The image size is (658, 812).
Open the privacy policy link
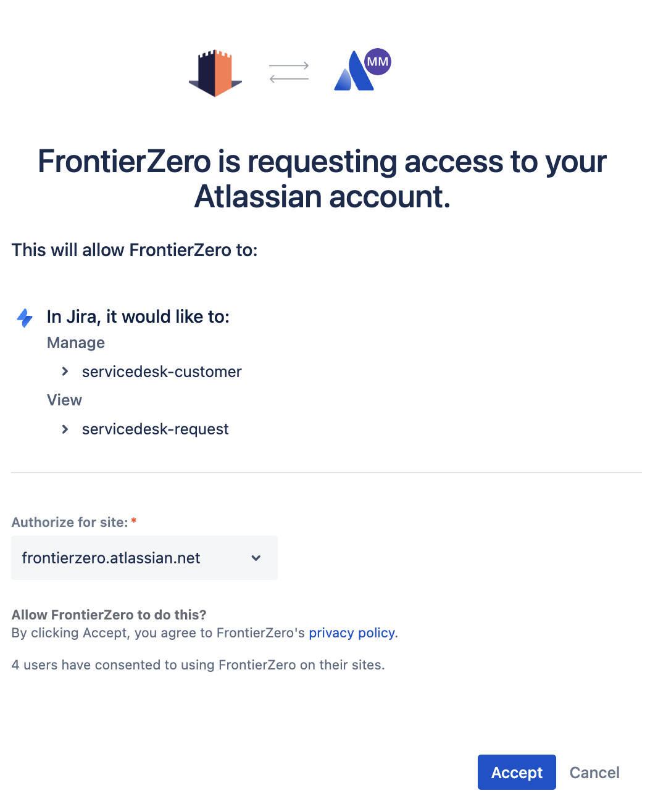point(352,633)
